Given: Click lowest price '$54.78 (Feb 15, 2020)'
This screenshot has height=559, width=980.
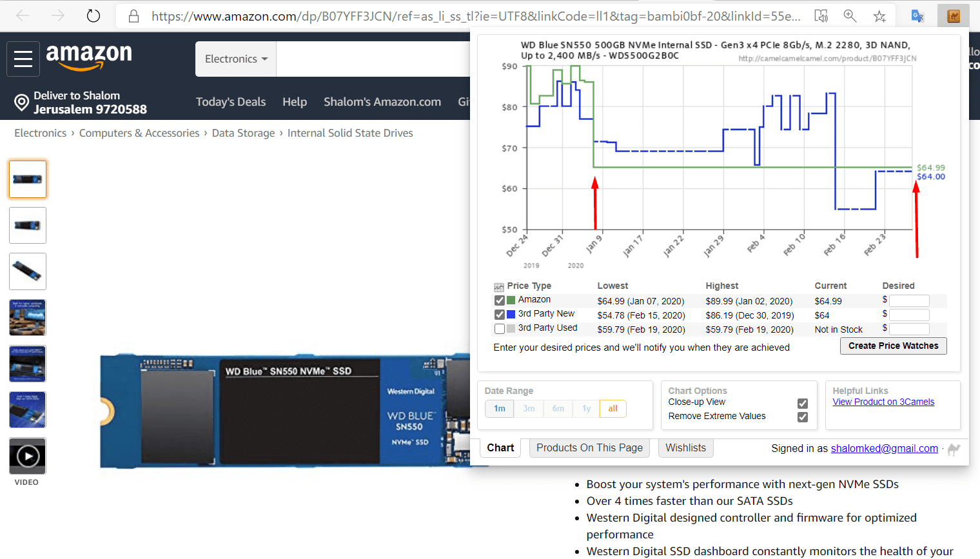Looking at the screenshot, I should point(641,315).
